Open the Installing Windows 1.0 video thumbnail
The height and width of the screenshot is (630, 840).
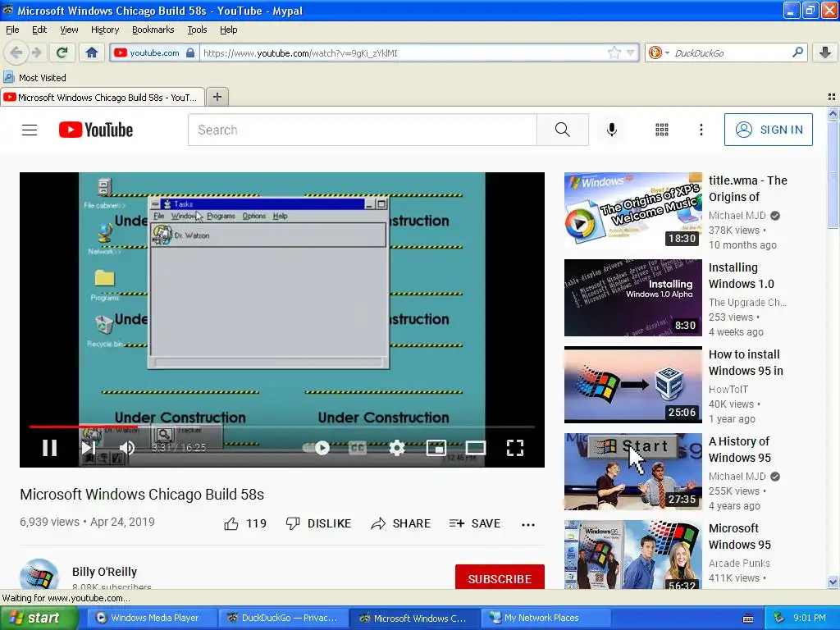pos(632,297)
